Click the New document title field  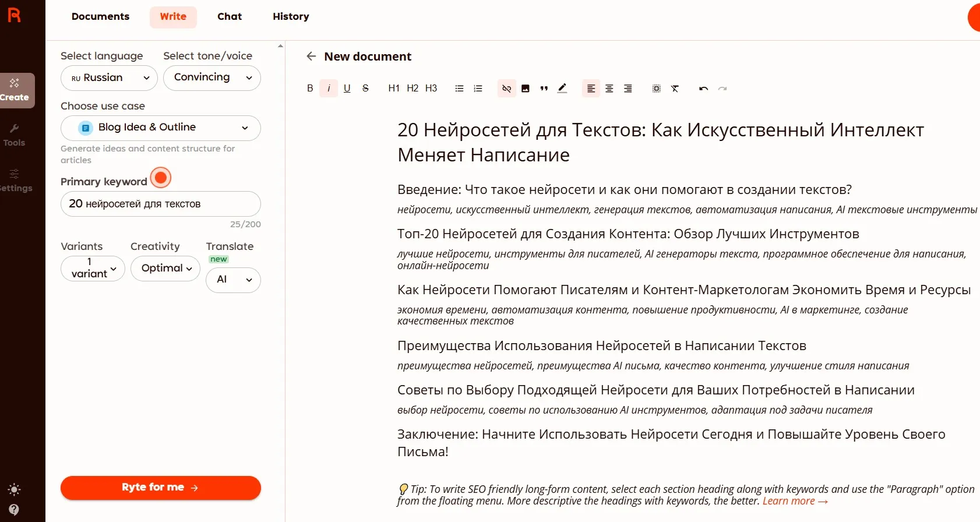point(368,57)
